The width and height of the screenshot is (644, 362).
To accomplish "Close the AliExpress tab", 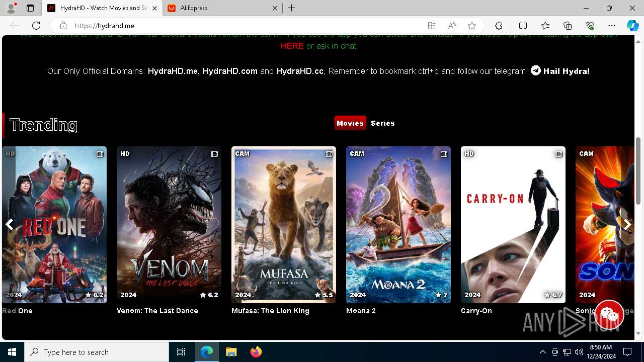I will click(x=275, y=8).
